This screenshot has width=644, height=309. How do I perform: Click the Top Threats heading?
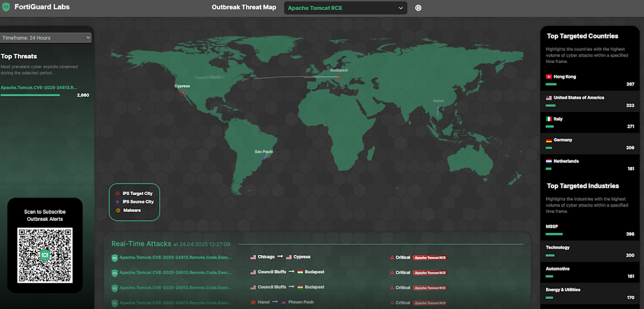point(19,56)
